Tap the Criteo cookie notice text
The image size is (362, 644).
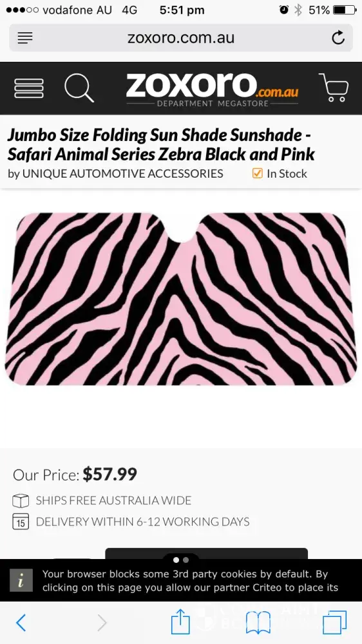pyautogui.click(x=190, y=581)
